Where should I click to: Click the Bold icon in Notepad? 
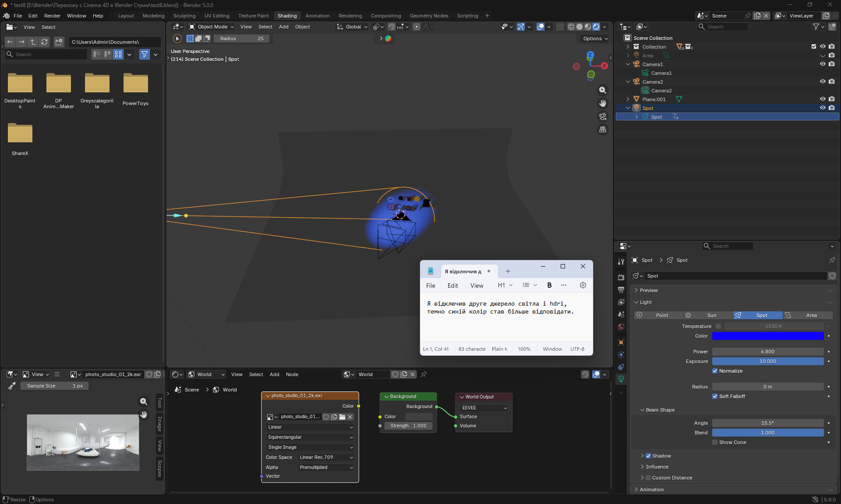coord(549,285)
